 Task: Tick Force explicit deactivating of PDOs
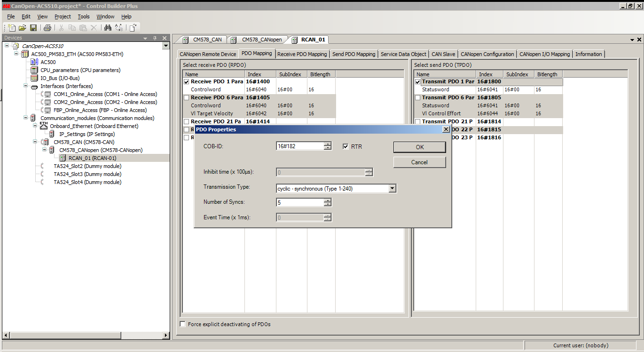click(x=183, y=324)
